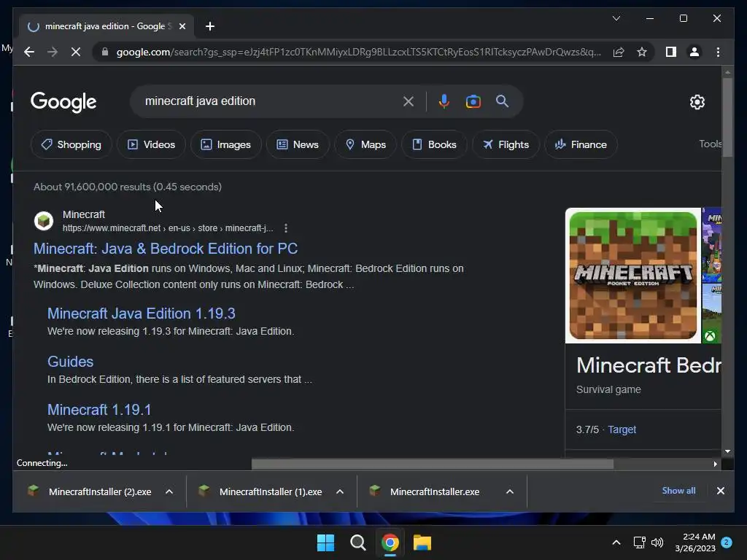Viewport: 747px width, 560px height.
Task: Filter results by Images
Action: point(226,144)
